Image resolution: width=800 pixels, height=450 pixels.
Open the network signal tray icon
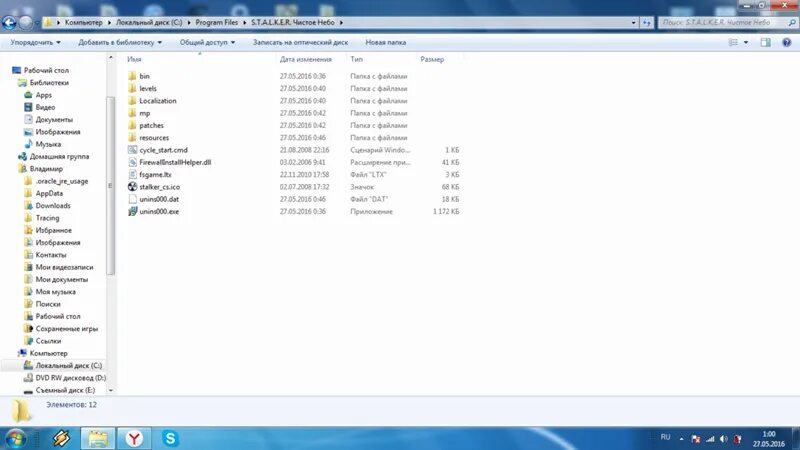point(710,439)
